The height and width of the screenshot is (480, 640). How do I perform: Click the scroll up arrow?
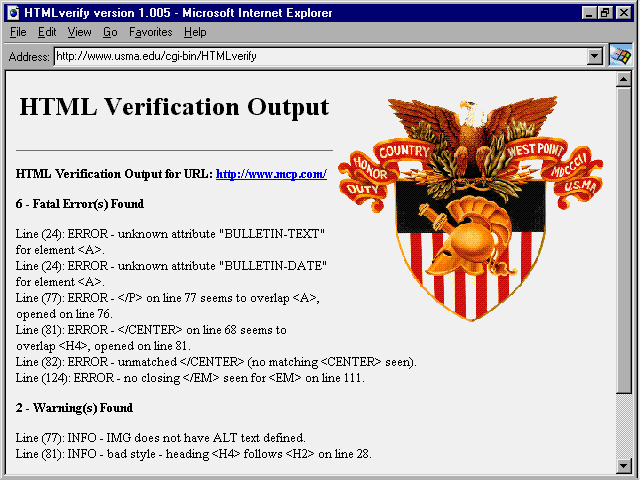[x=625, y=79]
